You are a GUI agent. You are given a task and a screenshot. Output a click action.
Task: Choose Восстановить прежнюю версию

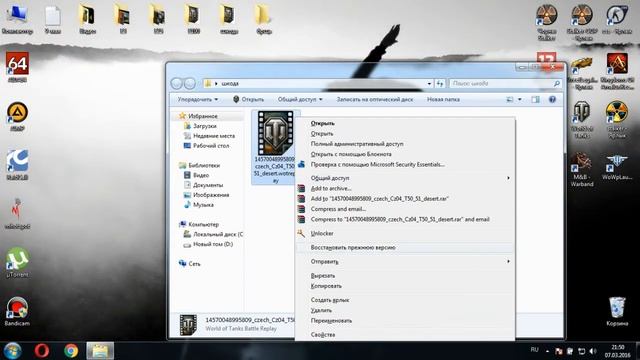404,247
